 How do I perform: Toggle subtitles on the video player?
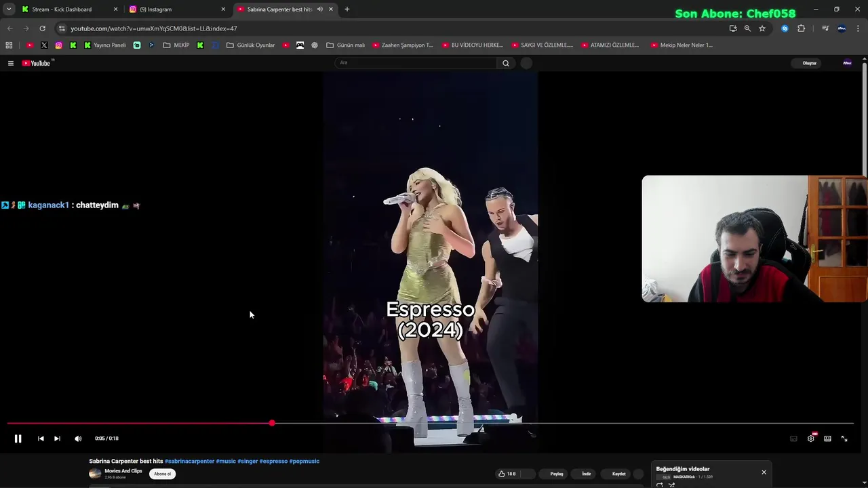(793, 439)
